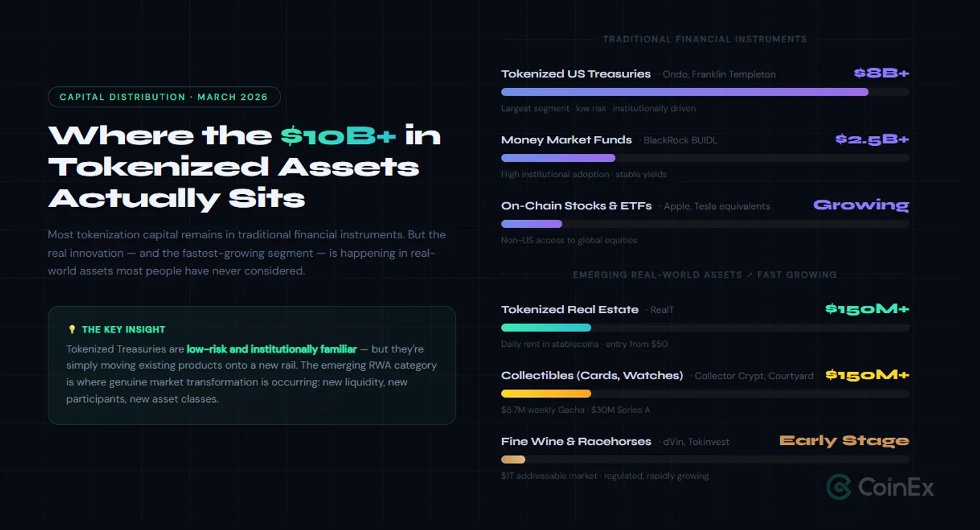Click the Tokenized US Treasuries progress bar

pos(705,92)
